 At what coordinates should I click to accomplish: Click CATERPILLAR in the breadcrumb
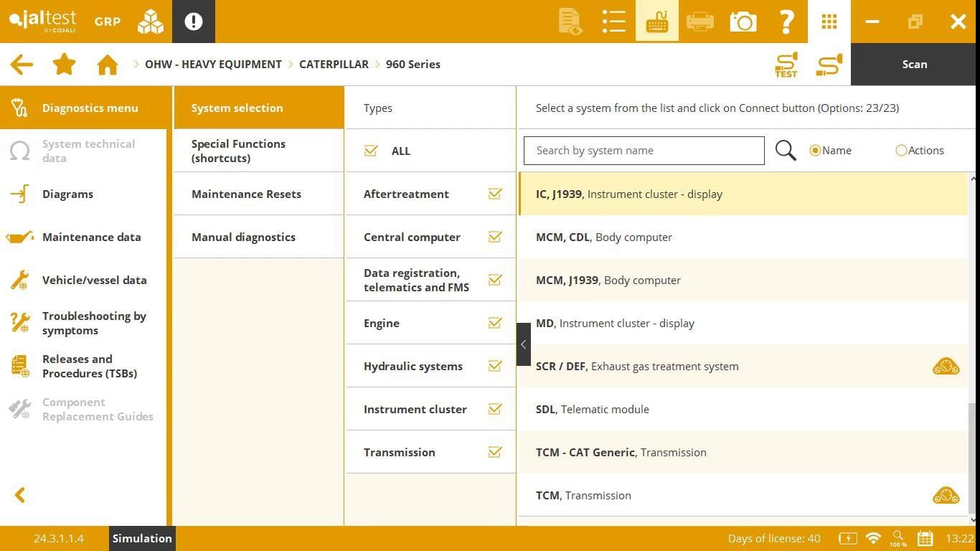pos(334,65)
